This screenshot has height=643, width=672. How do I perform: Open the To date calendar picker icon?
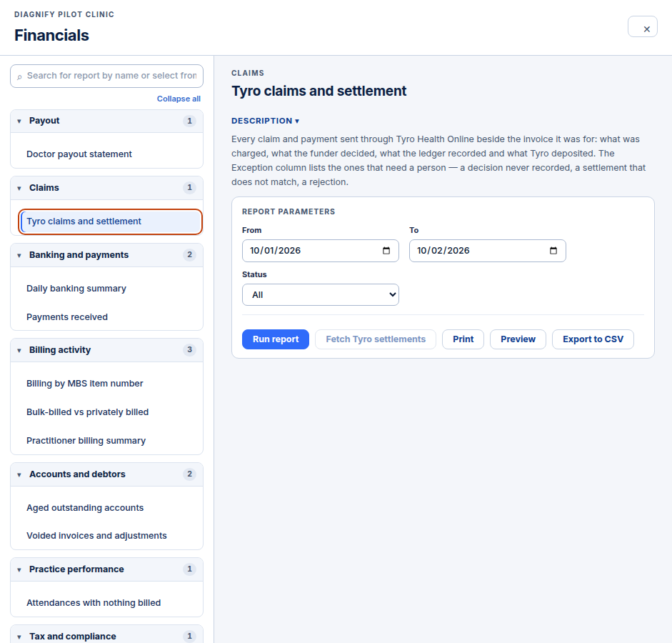553,251
